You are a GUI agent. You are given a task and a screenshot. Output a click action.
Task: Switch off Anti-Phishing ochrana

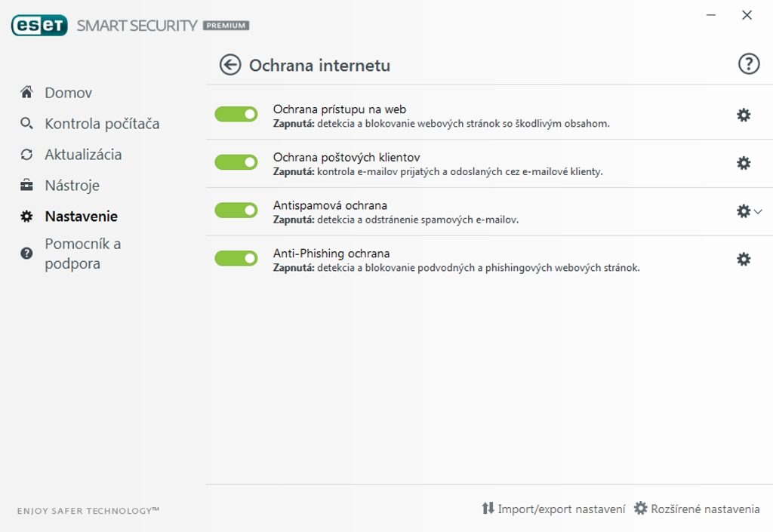coord(236,259)
